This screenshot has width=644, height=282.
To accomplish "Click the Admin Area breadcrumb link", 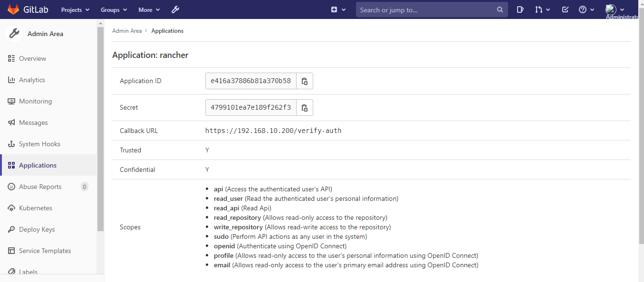I will click(127, 31).
